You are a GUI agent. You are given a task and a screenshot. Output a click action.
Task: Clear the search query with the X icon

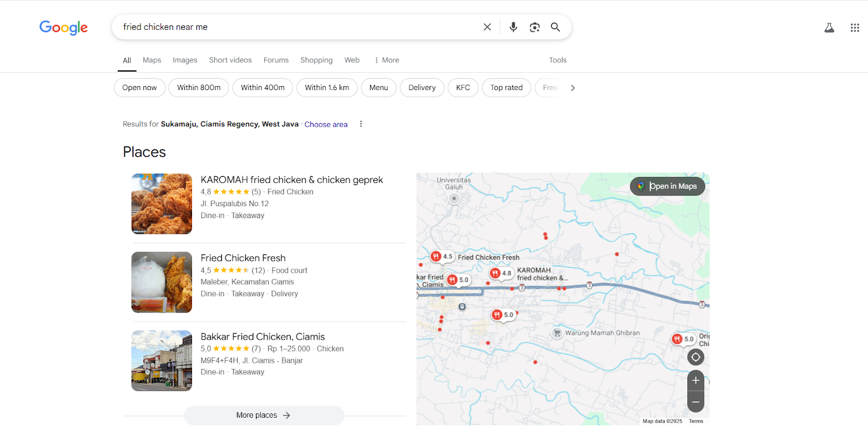(487, 27)
